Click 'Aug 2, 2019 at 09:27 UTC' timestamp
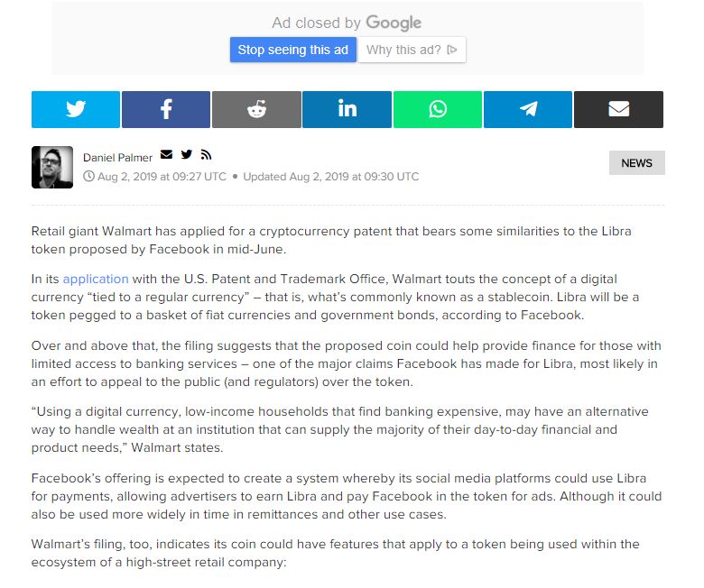704x588 pixels. (x=162, y=176)
